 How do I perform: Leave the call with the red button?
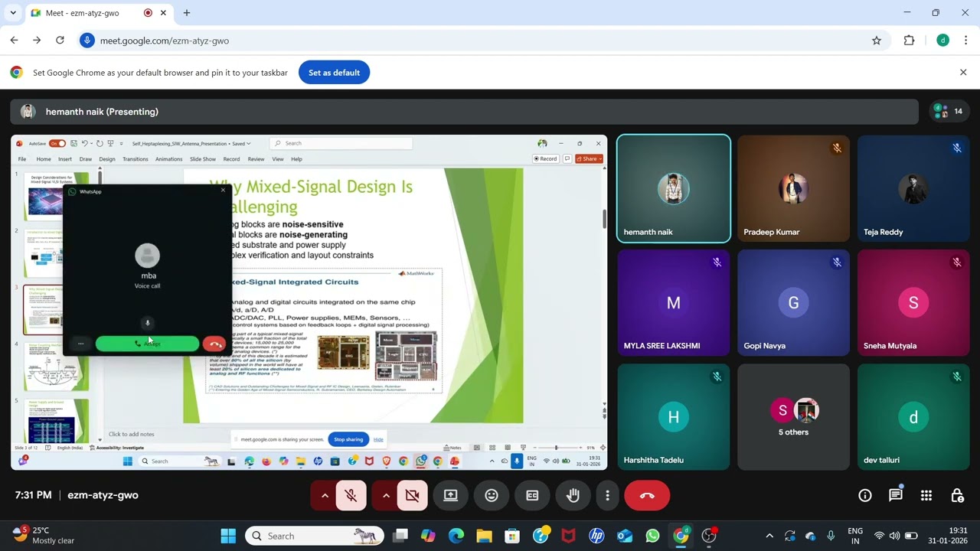tap(647, 495)
